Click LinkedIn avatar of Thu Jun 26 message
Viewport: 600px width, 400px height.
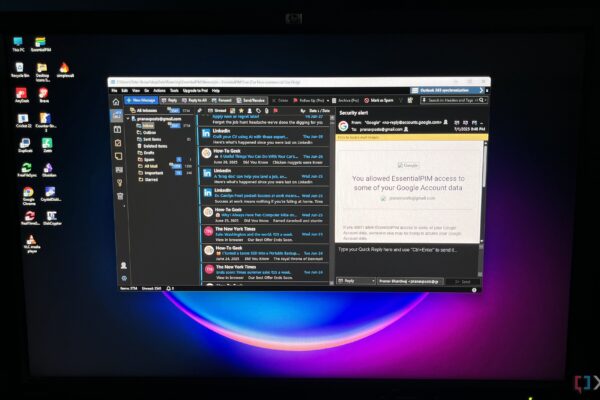click(x=206, y=133)
